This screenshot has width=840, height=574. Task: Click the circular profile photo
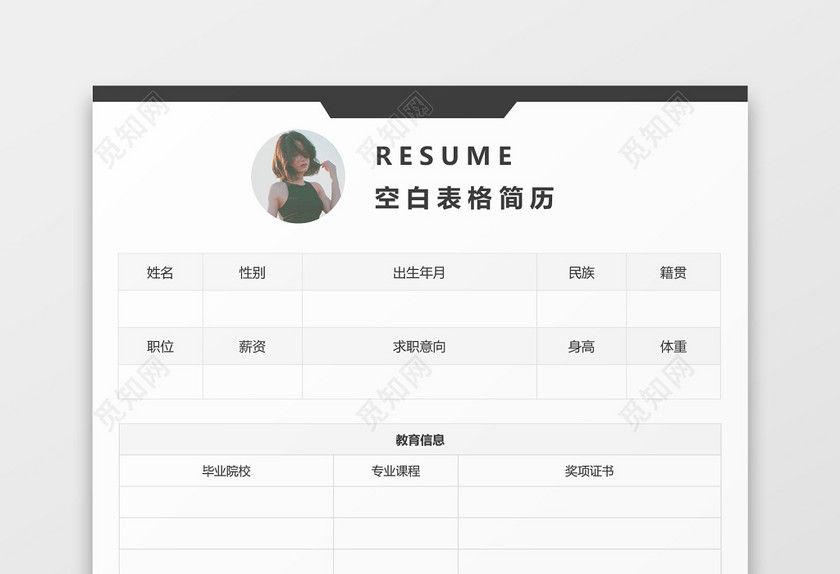298,176
